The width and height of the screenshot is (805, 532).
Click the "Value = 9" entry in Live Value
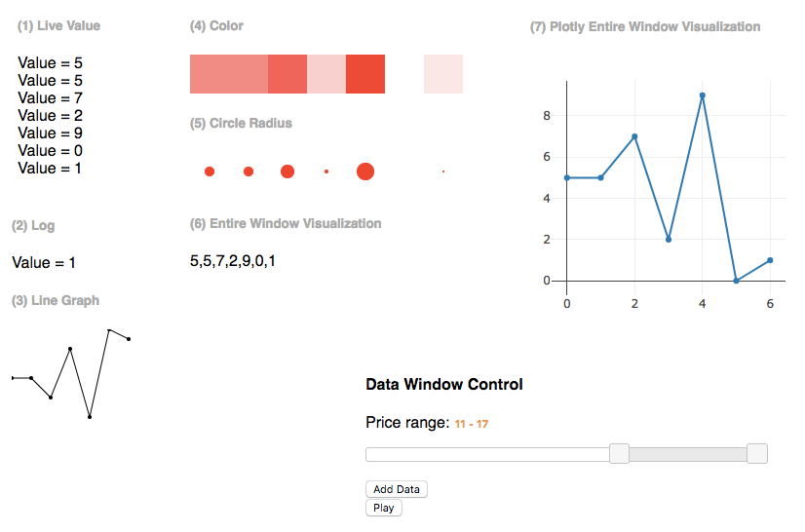(50, 133)
